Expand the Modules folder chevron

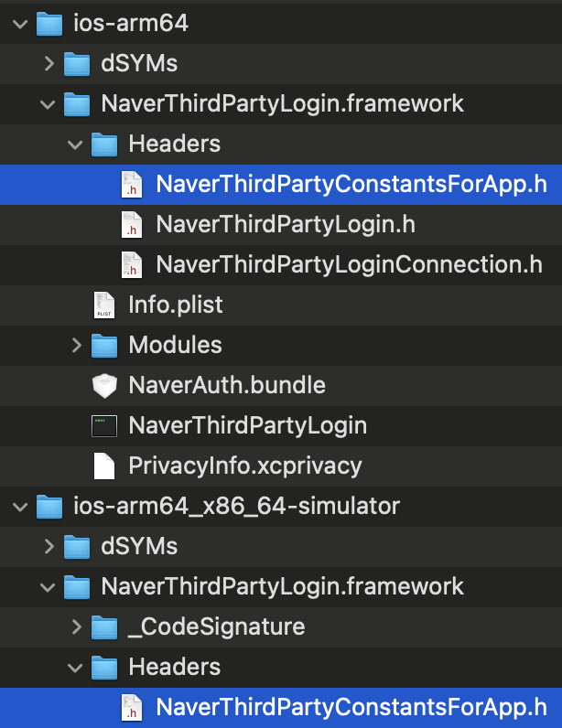click(77, 345)
